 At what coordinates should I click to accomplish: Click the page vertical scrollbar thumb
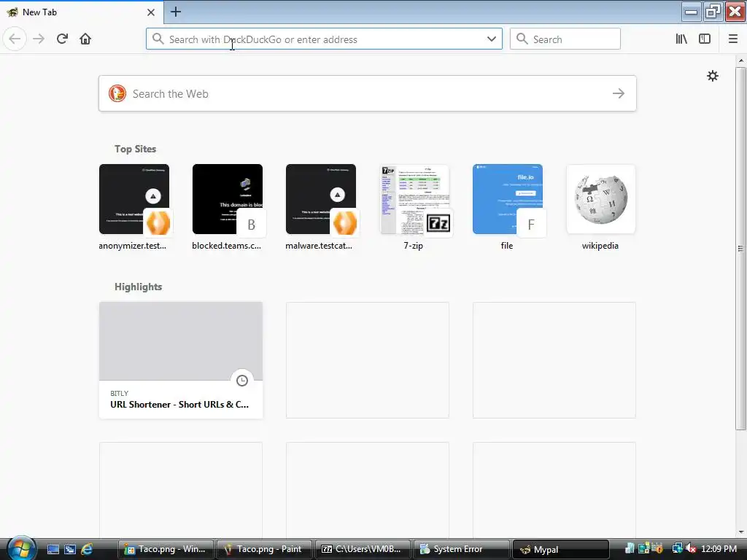[741, 248]
